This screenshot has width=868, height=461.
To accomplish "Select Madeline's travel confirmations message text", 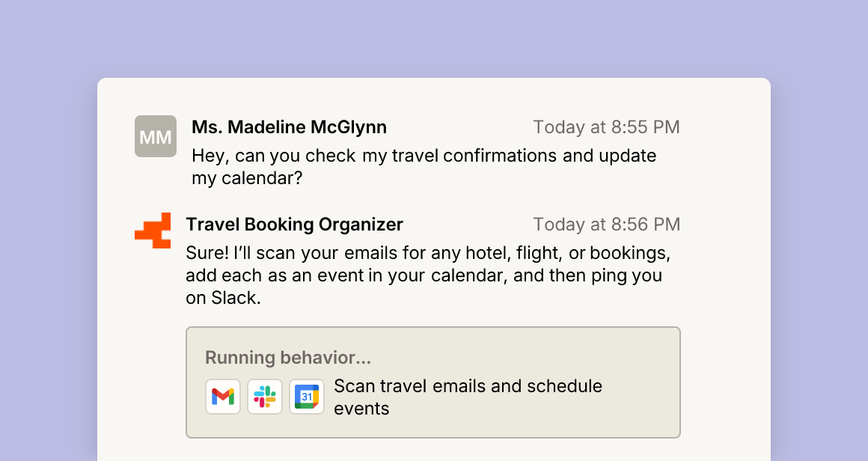I will tap(424, 167).
